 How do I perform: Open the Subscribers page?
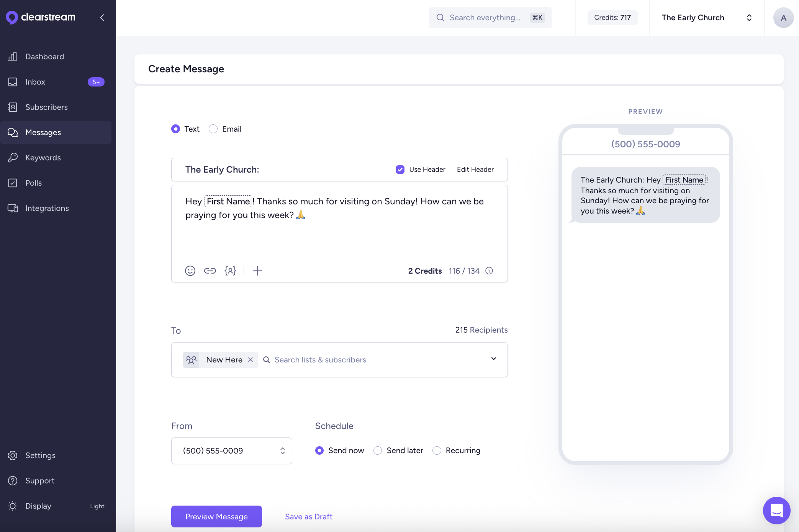click(x=47, y=107)
